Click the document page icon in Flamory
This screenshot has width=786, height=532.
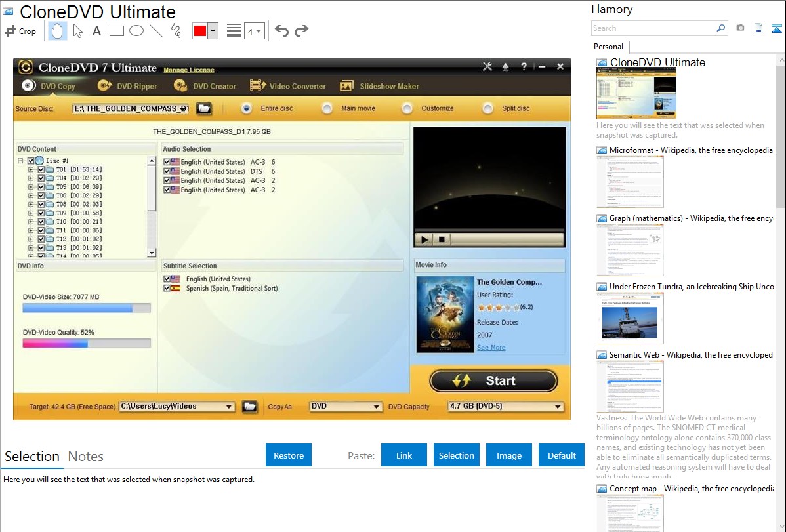click(x=758, y=28)
